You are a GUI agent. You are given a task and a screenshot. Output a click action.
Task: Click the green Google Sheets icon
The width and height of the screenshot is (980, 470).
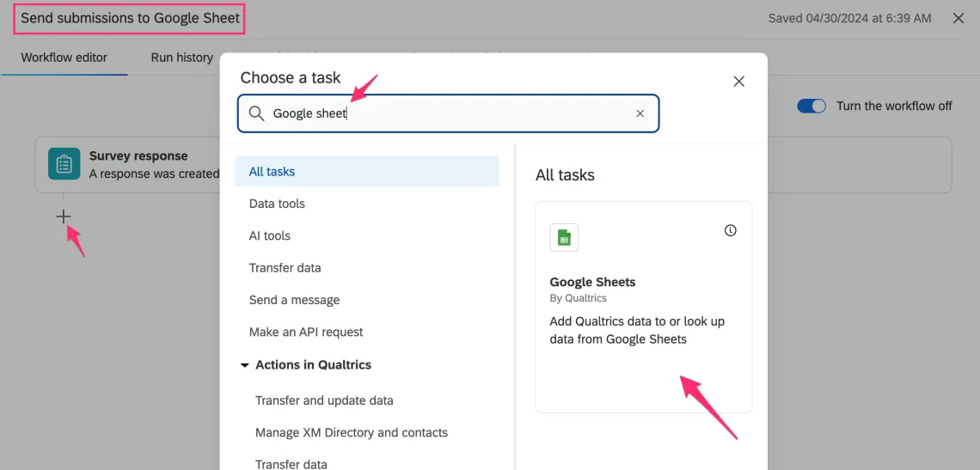(564, 238)
